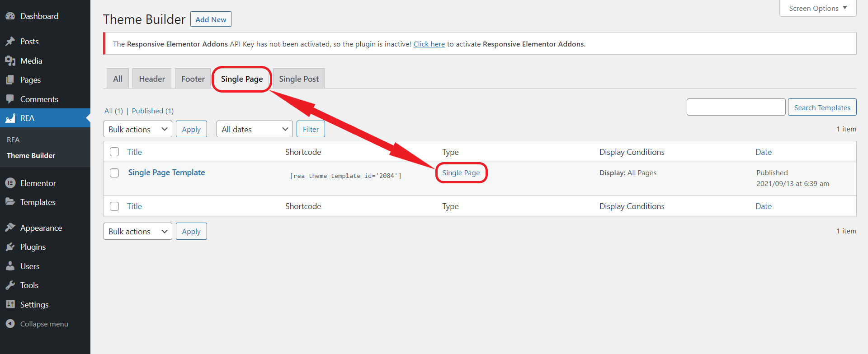This screenshot has width=868, height=354.
Task: Sort by Date in table header
Action: click(764, 152)
